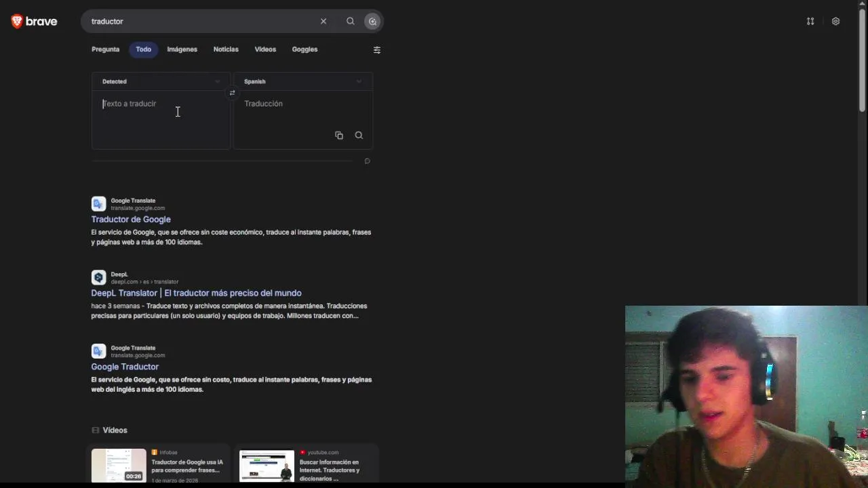Open the Detected source language dropdown
This screenshot has height=488, width=868.
(x=161, y=81)
